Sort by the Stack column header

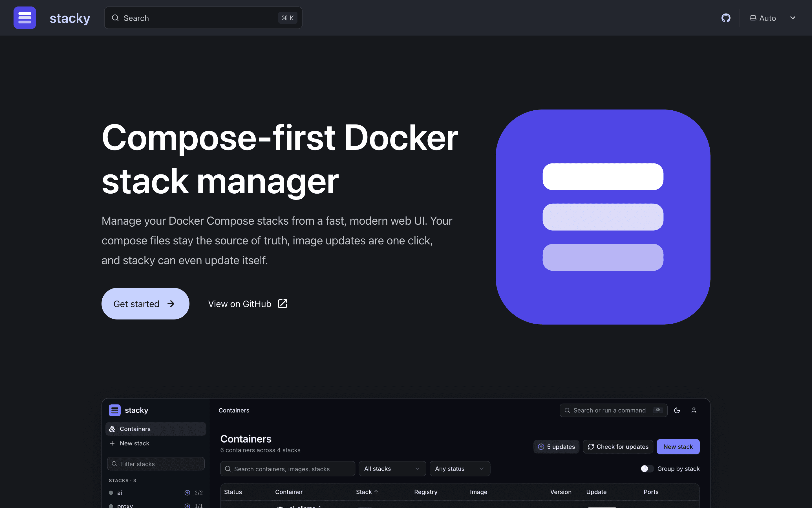[x=367, y=492]
